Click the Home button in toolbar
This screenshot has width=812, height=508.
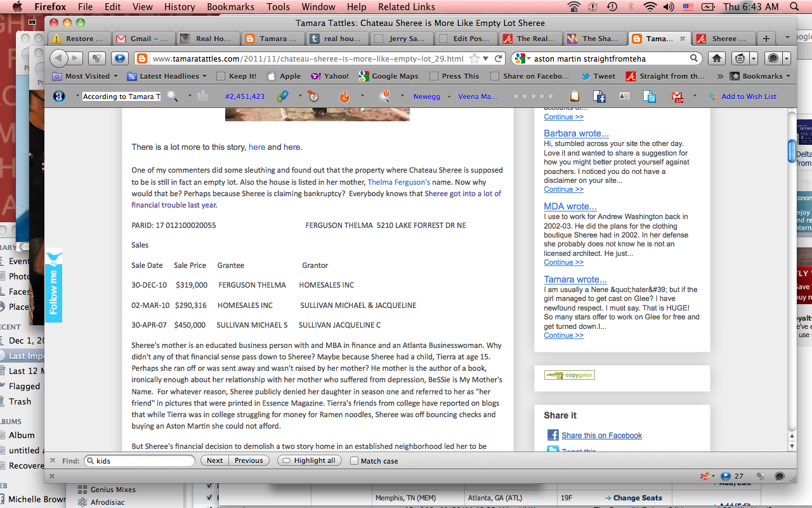717,58
